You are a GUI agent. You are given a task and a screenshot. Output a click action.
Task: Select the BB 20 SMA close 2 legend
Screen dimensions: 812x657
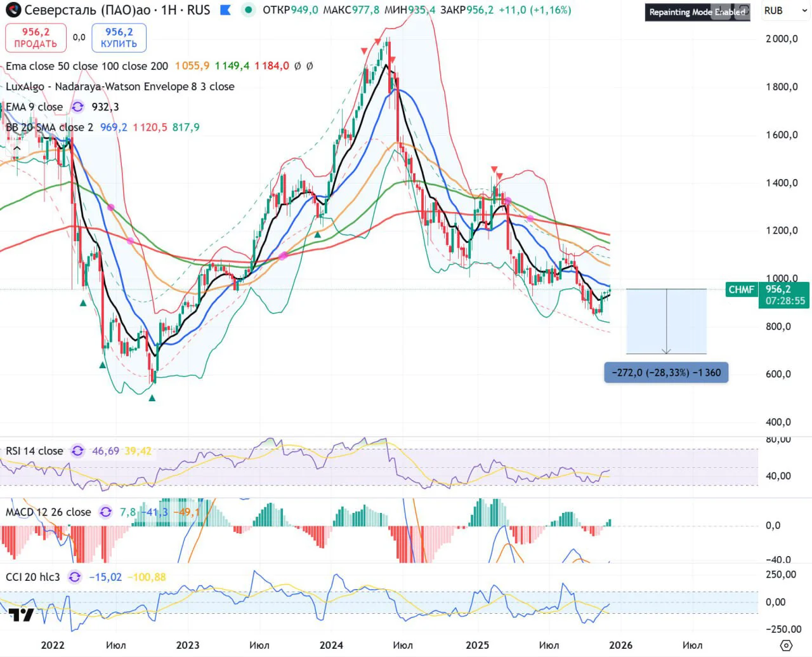pyautogui.click(x=49, y=127)
